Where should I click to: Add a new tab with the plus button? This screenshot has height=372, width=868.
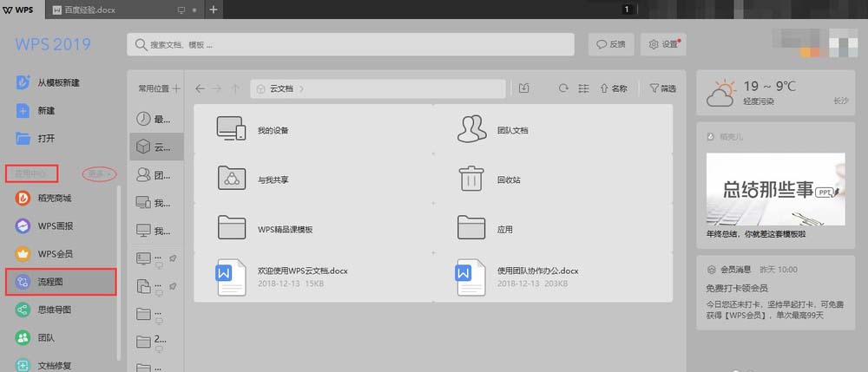(214, 10)
